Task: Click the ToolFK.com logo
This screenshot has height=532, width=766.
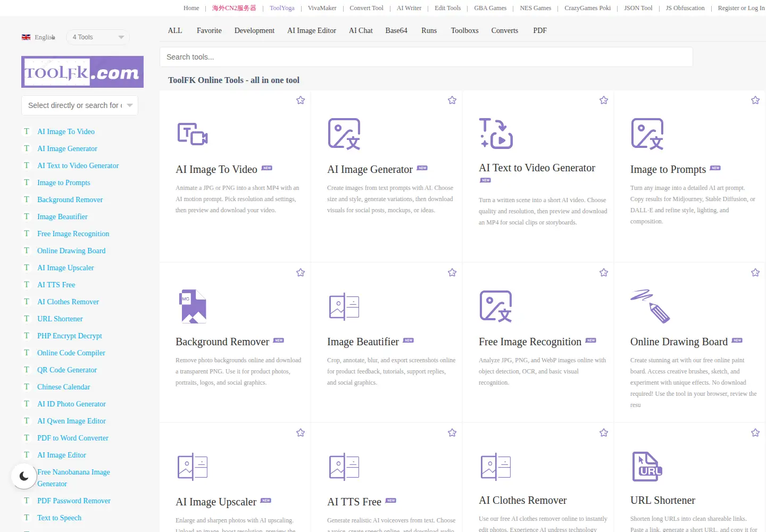Action: (x=82, y=72)
